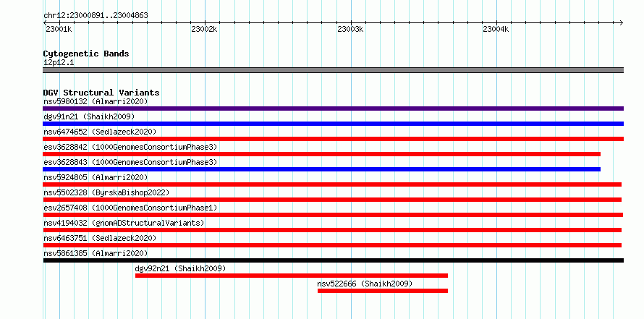The height and width of the screenshot is (319, 644).
Task: Click the DGV Structural Variants track title
Action: pyautogui.click(x=101, y=93)
